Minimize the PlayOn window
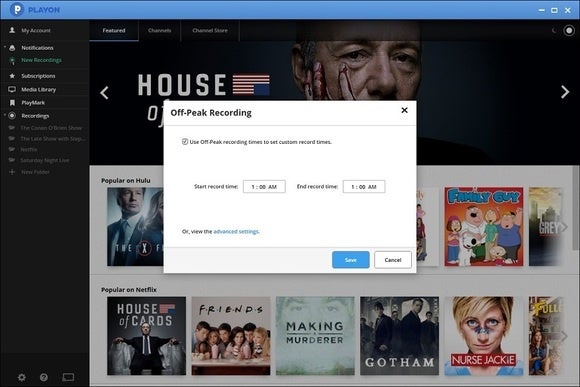 (x=542, y=10)
